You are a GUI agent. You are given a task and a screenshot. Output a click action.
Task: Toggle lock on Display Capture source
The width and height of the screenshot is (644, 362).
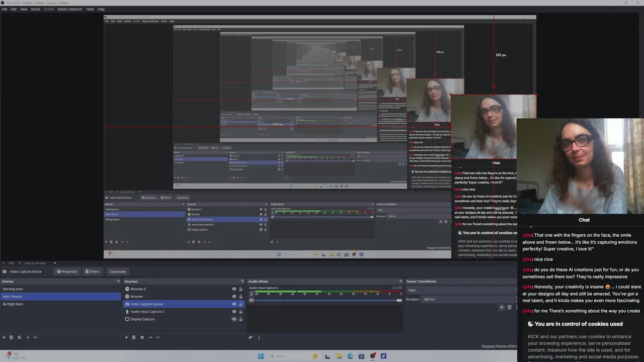240,319
